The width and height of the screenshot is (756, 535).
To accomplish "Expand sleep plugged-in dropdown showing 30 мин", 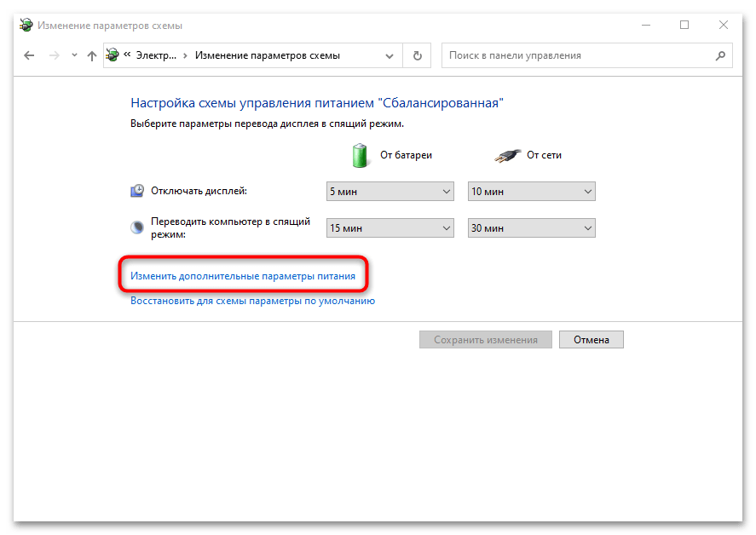I will (531, 228).
